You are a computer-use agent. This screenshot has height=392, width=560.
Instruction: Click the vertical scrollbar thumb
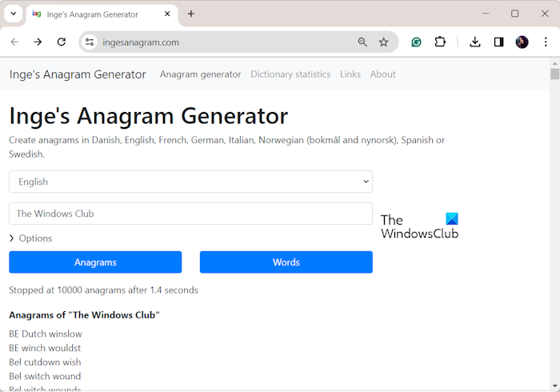coord(554,74)
